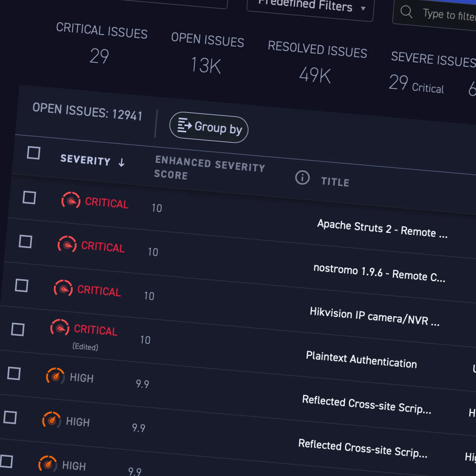Open first Reflected Cross-site Scrip... issue
The height and width of the screenshot is (476, 476).
coord(367,405)
